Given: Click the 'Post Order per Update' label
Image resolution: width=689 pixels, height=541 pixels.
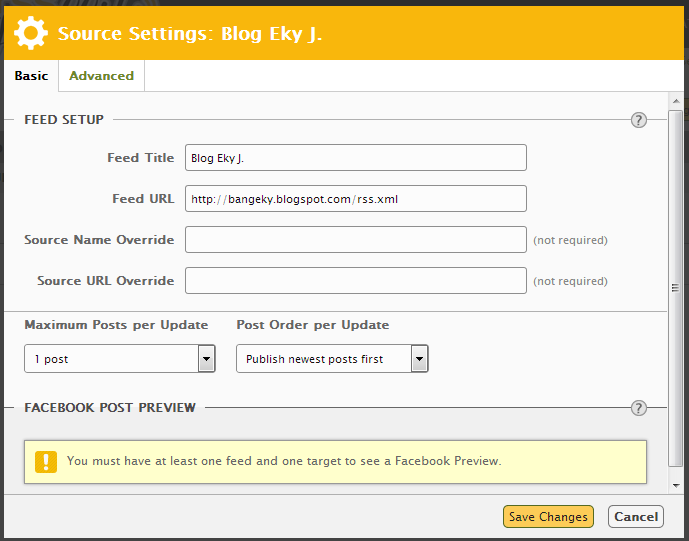Looking at the screenshot, I should coord(313,325).
